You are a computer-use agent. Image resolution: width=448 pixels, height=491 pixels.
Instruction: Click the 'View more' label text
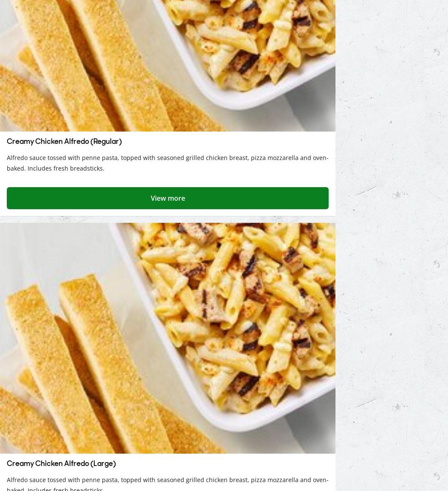click(168, 198)
